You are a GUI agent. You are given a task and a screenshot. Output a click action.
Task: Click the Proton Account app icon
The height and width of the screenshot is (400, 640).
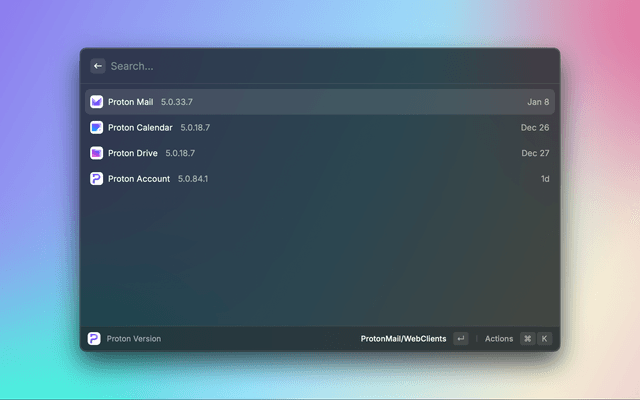[96, 179]
